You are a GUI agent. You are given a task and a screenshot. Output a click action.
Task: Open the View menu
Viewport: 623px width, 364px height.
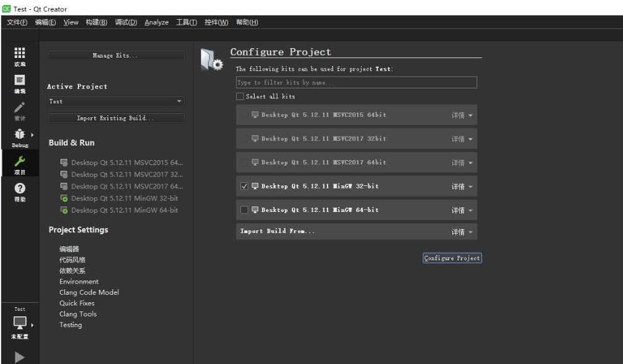(x=71, y=22)
